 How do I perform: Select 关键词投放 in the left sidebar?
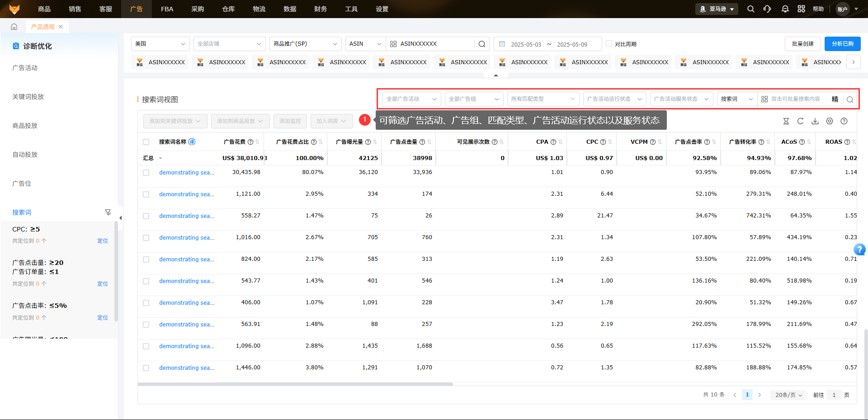pos(28,97)
